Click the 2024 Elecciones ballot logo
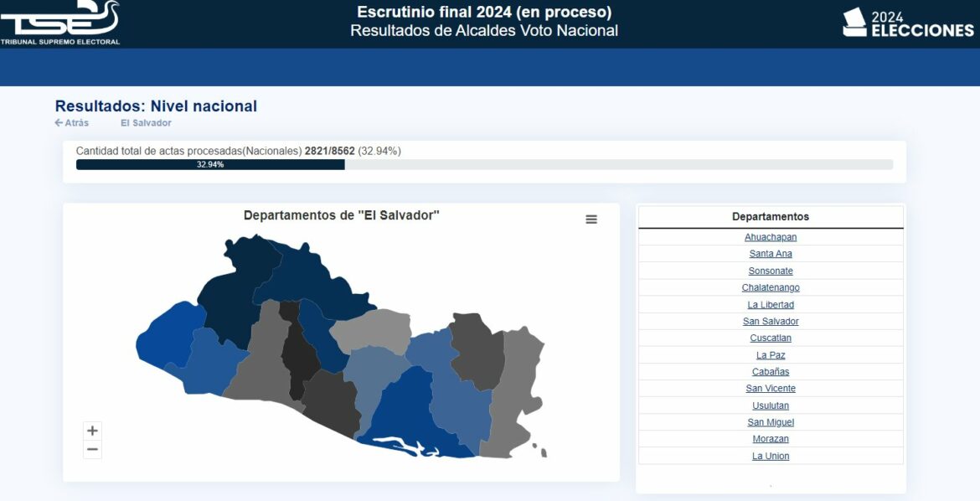The height and width of the screenshot is (501, 980). click(907, 23)
